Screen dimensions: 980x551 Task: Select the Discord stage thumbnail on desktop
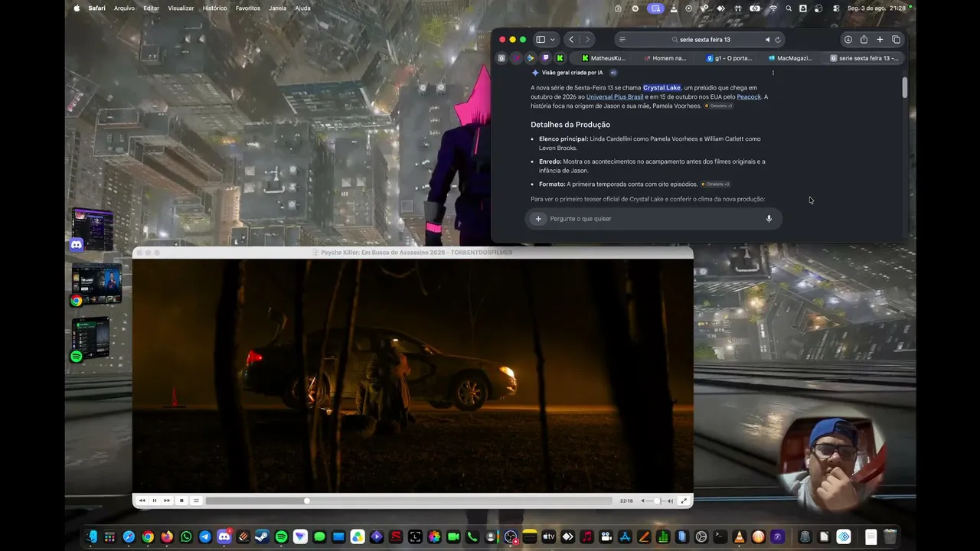(93, 229)
